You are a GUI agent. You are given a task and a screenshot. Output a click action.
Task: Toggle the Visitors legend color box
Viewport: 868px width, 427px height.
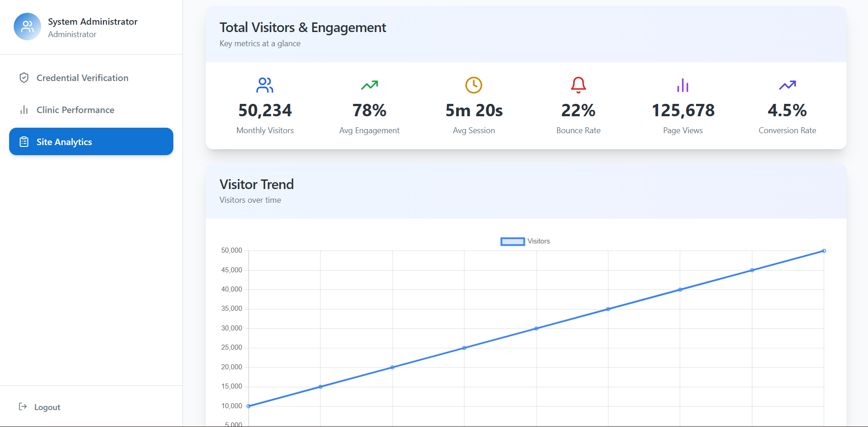click(x=513, y=242)
